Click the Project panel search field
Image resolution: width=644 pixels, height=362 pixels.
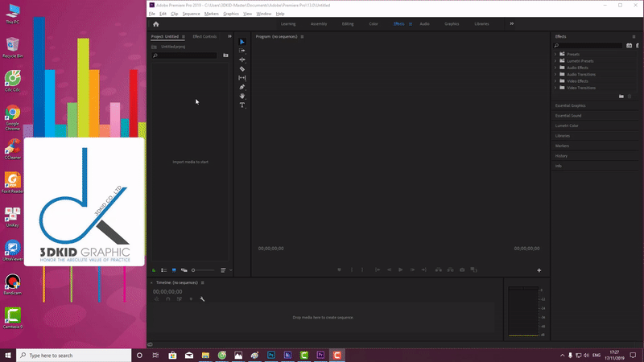(184, 56)
